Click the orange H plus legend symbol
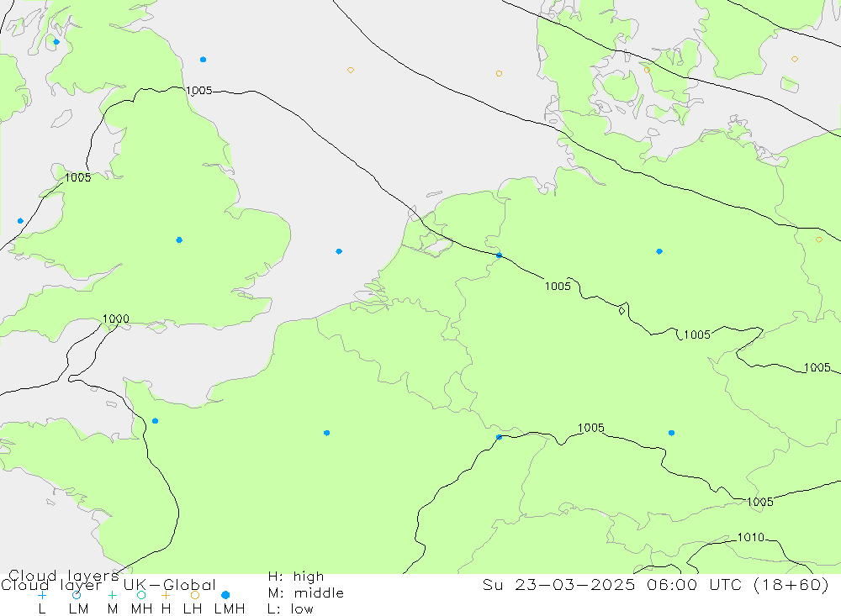 (x=166, y=595)
